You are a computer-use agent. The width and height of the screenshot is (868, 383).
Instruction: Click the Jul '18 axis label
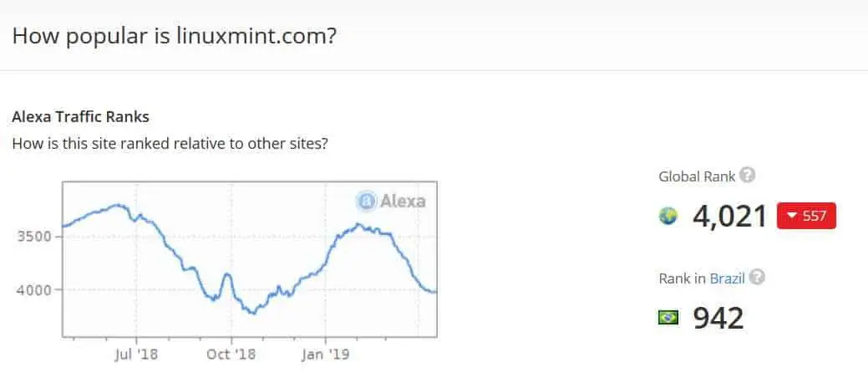tap(136, 355)
